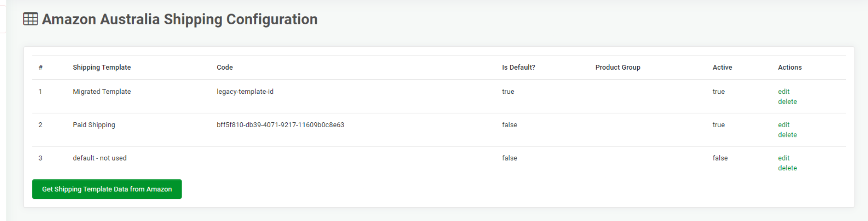Edit the Migrated Template row
The image size is (868, 221).
784,91
